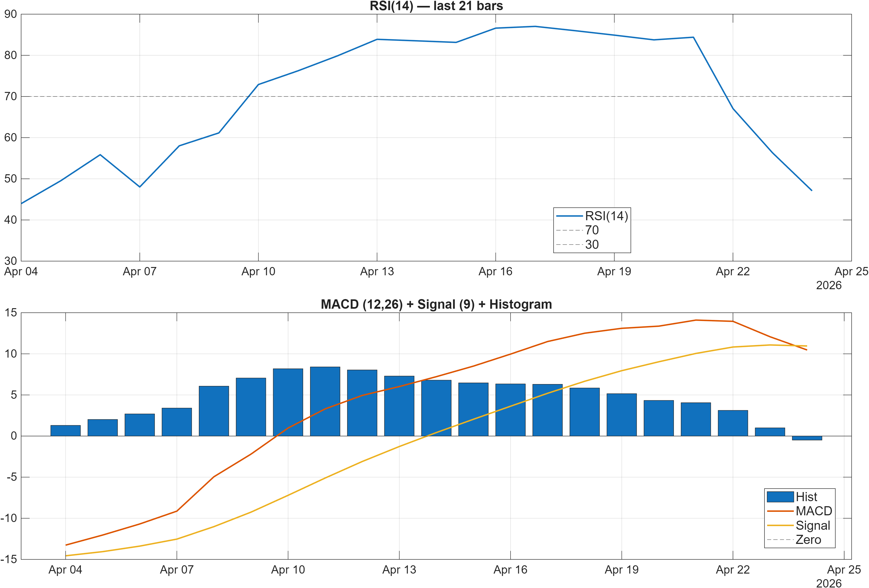Click the first histogram bar at Apr 04

pyautogui.click(x=65, y=431)
